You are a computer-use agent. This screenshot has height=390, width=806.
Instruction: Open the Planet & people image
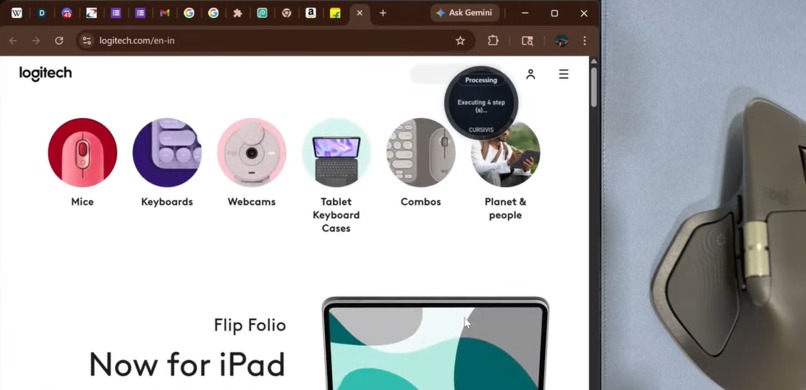[x=506, y=153]
